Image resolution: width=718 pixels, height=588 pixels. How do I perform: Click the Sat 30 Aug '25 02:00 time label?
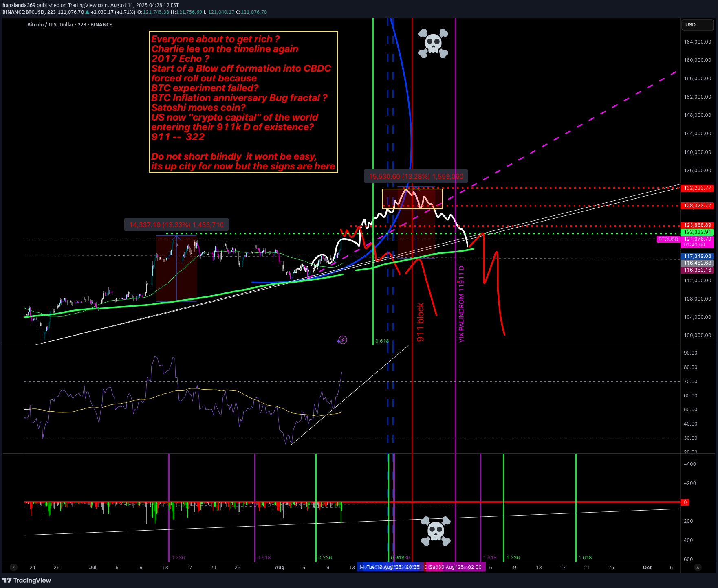click(x=455, y=567)
